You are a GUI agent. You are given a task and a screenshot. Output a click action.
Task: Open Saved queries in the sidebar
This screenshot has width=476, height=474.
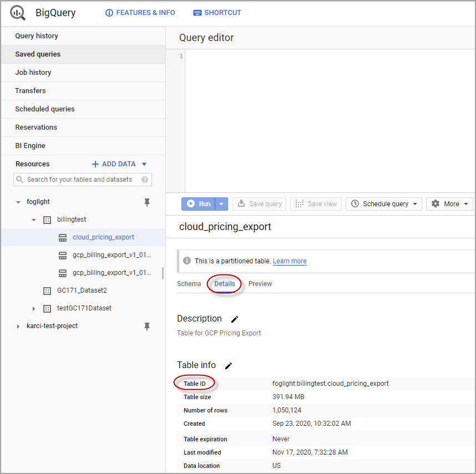38,54
